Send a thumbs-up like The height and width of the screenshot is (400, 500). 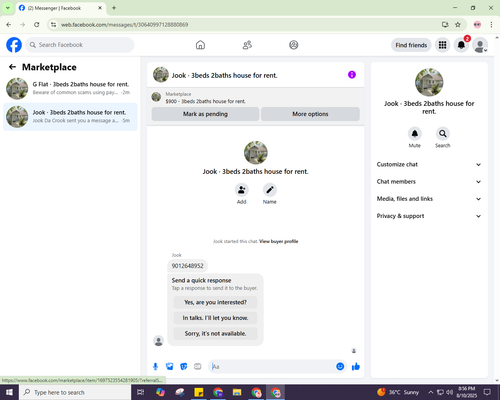pyautogui.click(x=356, y=367)
